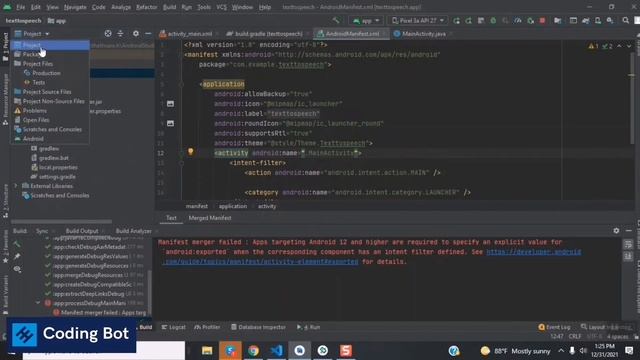The width and height of the screenshot is (640, 360).
Task: Open the Logcat tool window
Action: pos(173,327)
